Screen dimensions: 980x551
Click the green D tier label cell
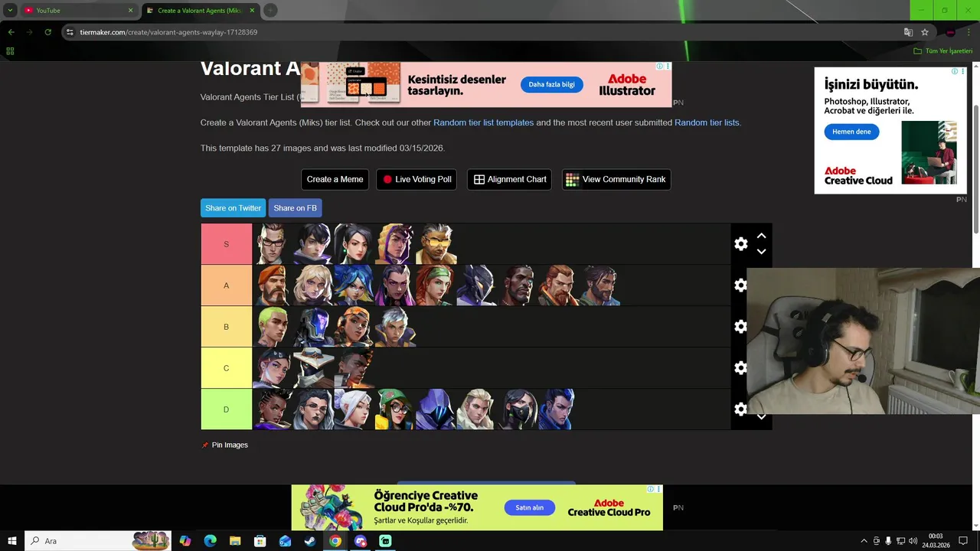pos(226,409)
